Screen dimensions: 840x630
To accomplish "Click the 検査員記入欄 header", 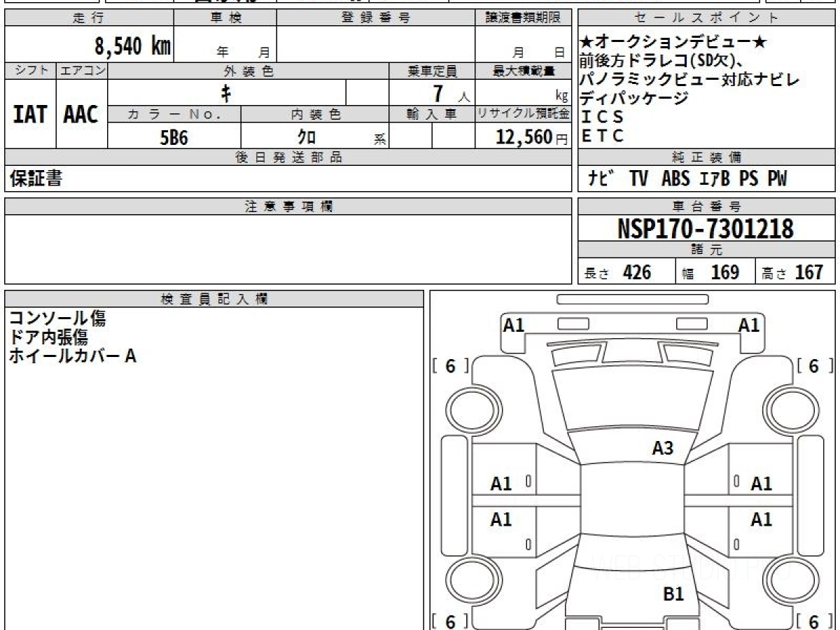I will point(214,298).
